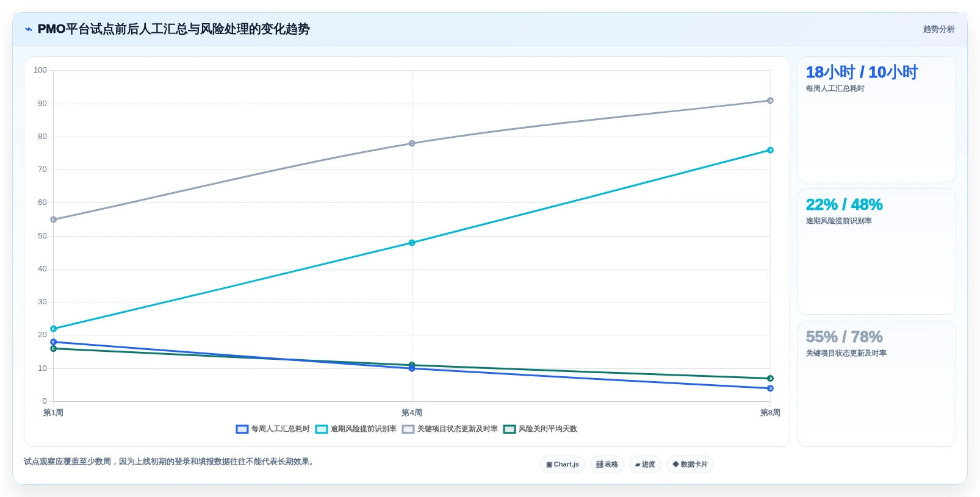Select the Chart.js tag chip
980x497 pixels.
[563, 465]
